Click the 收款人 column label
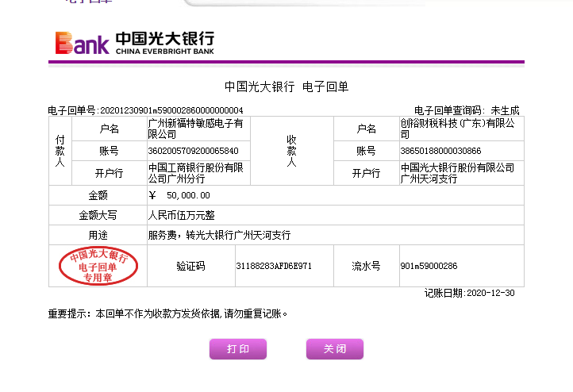The height and width of the screenshot is (392, 573). [x=291, y=151]
